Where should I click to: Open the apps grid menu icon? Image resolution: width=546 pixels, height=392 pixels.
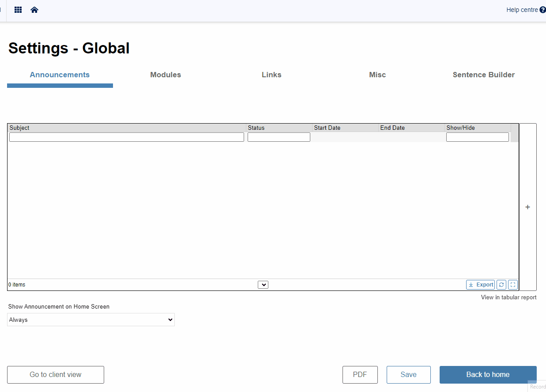tap(18, 10)
